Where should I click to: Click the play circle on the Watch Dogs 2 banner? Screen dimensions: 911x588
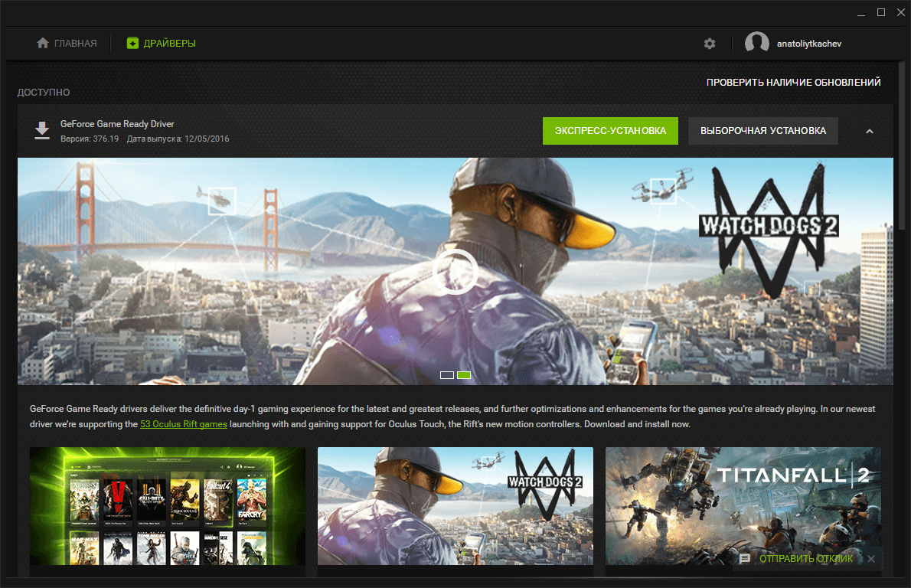[x=455, y=272]
